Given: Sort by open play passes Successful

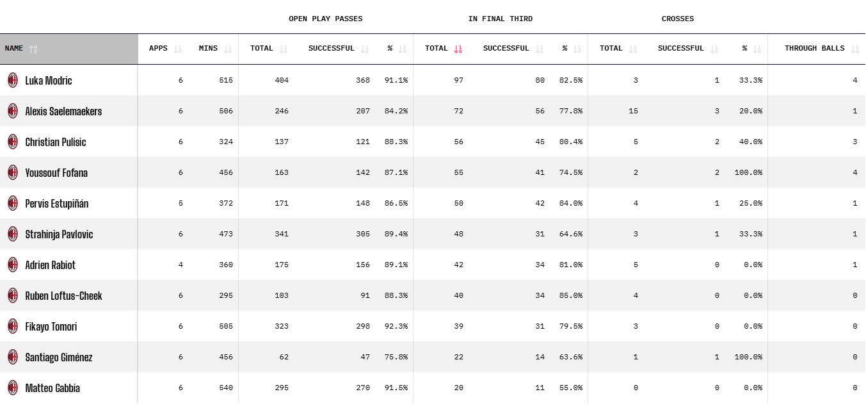Looking at the screenshot, I should pos(364,49).
